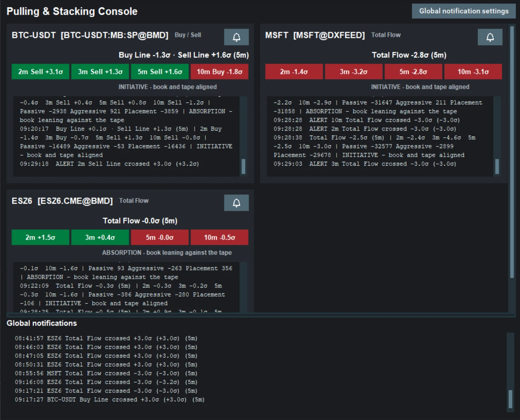Select BTC-USDT 5m Sell +1.6σ tile
Viewport: 520px width, 420px height.
[x=160, y=72]
